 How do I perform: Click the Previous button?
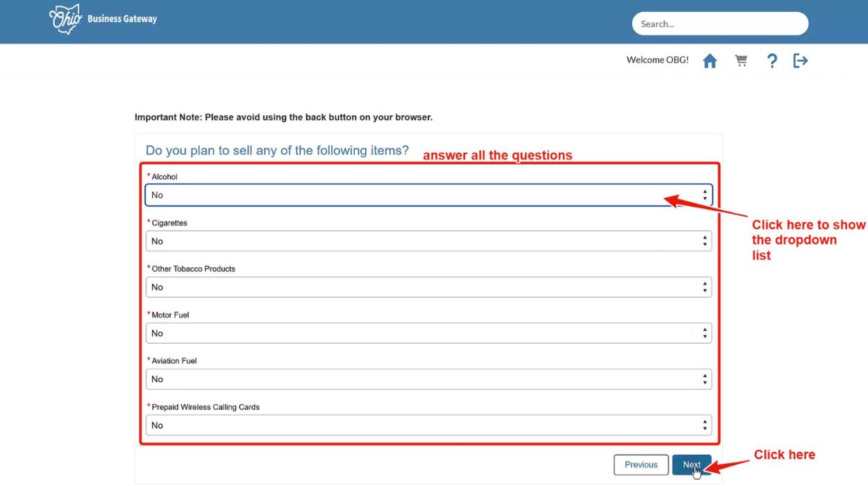(x=640, y=465)
